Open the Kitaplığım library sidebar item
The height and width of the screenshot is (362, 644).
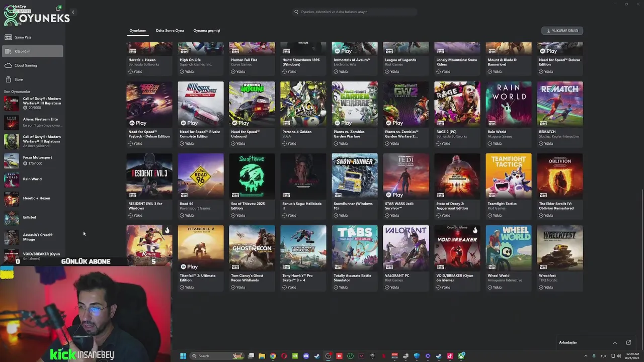[x=32, y=51]
